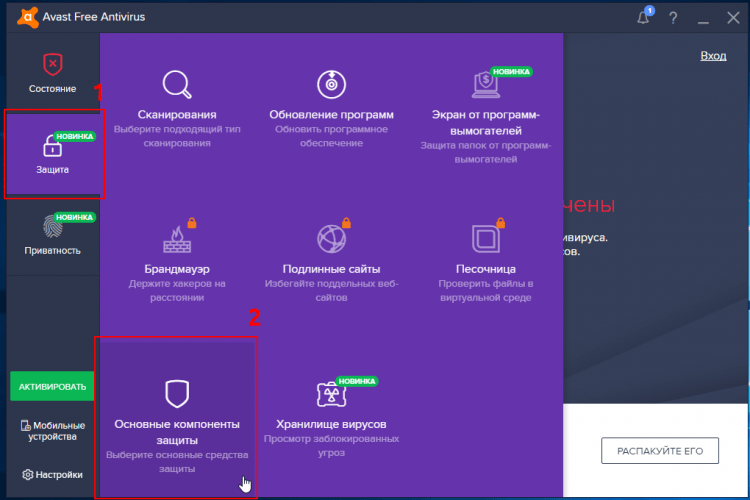The image size is (750, 500).
Task: Click Хранилище вирусов title text
Action: point(331,424)
